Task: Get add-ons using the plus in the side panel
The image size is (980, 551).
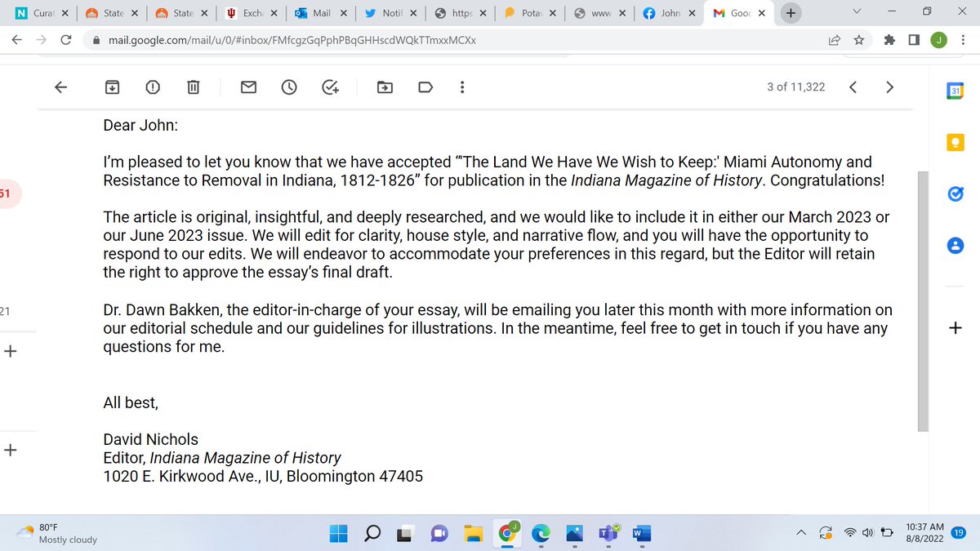Action: tap(954, 328)
